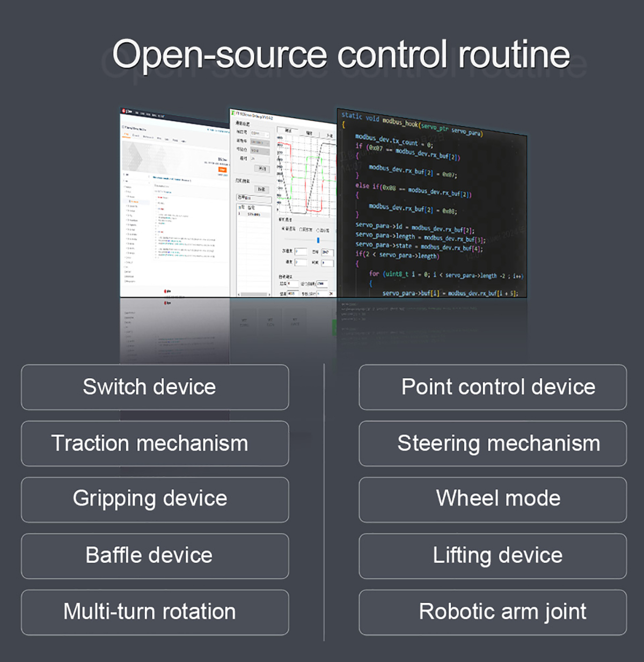Switch to the first tab above the waveform graph

click(x=288, y=130)
